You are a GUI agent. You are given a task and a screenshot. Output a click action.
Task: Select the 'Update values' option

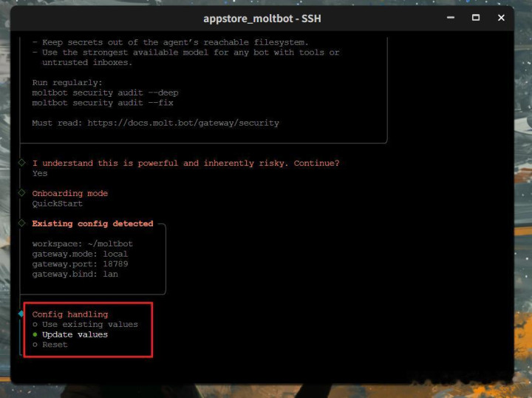70,334
